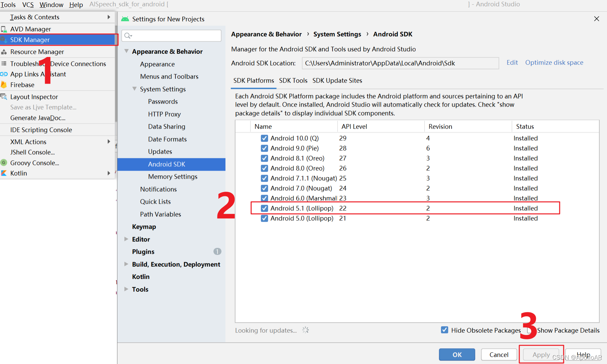Click the OK button
The height and width of the screenshot is (364, 607).
[457, 355]
